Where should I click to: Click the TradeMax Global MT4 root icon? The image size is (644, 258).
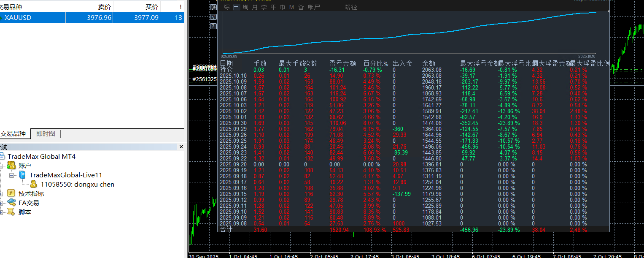point(1,156)
